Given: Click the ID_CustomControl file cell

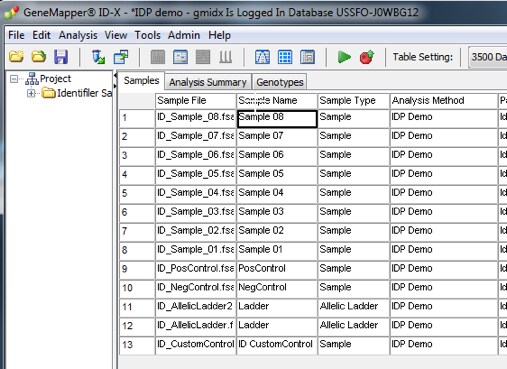Looking at the screenshot, I should pyautogui.click(x=195, y=345).
